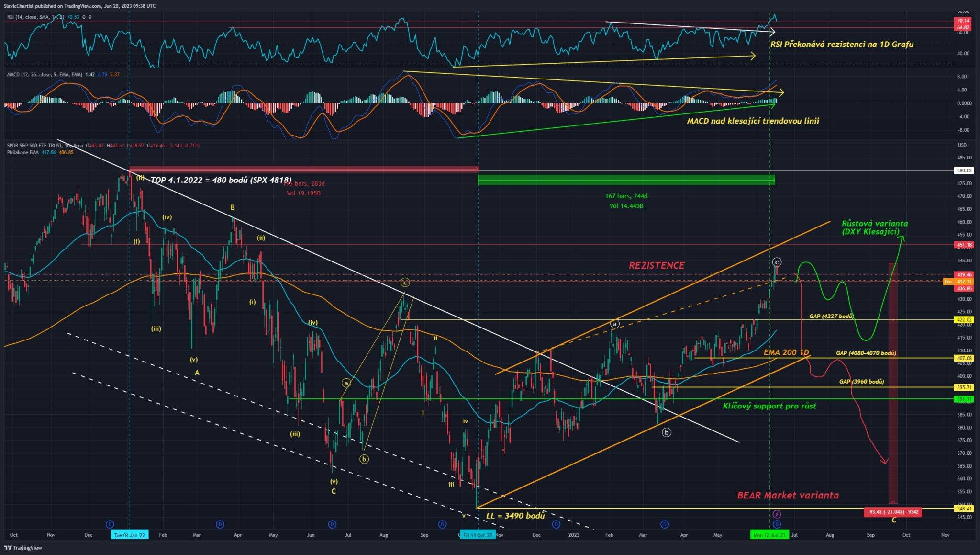Click the yellow circled 'c' wave label
Image resolution: width=980 pixels, height=555 pixels.
point(405,282)
